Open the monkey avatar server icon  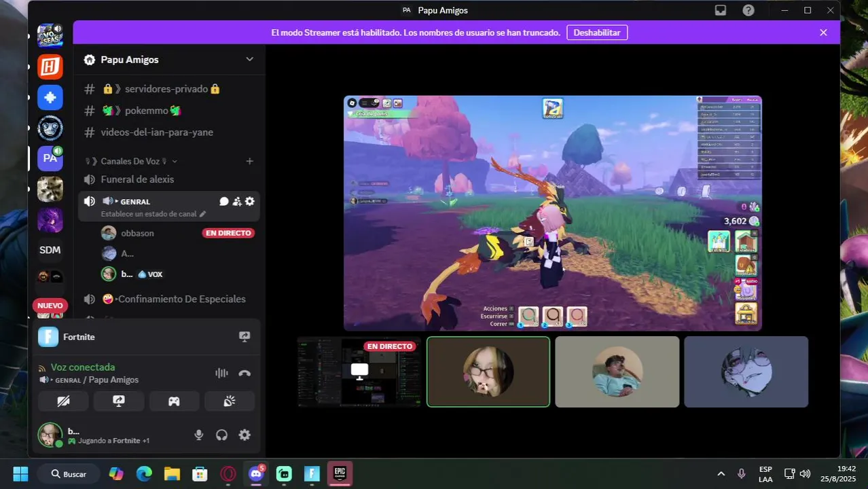pos(50,128)
